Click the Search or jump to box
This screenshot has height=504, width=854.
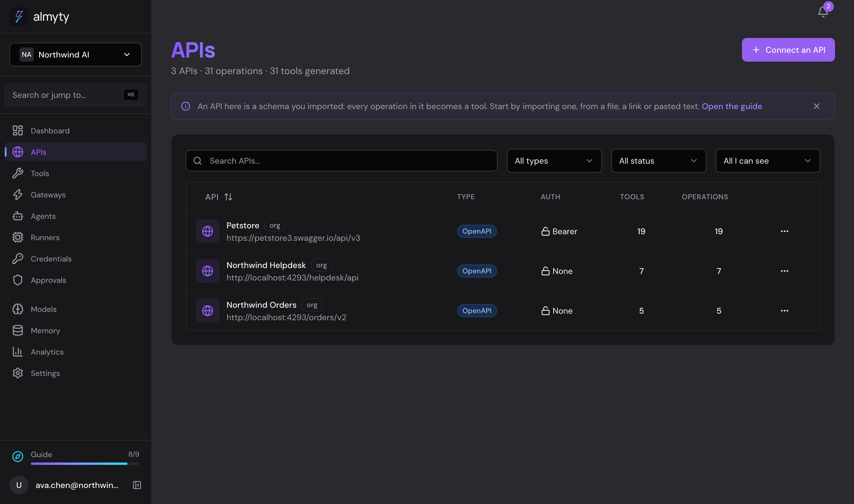click(x=75, y=95)
